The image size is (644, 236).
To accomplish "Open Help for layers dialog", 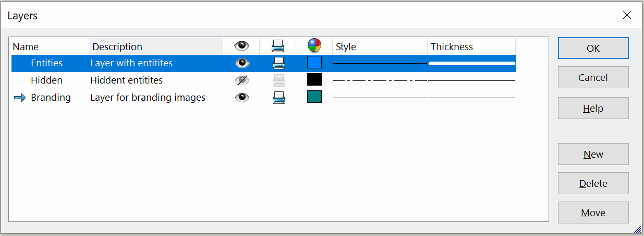I will pyautogui.click(x=593, y=108).
